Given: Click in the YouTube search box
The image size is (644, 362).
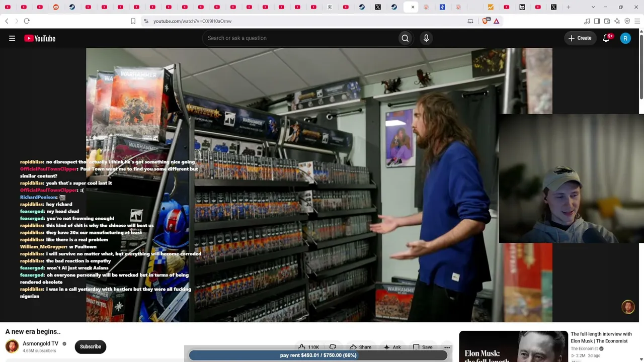Looking at the screenshot, I should coord(300,38).
